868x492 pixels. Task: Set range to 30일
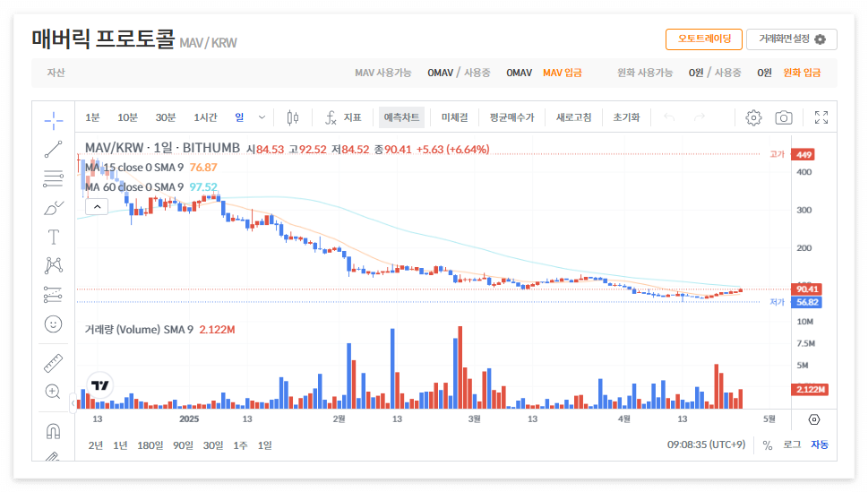point(213,445)
